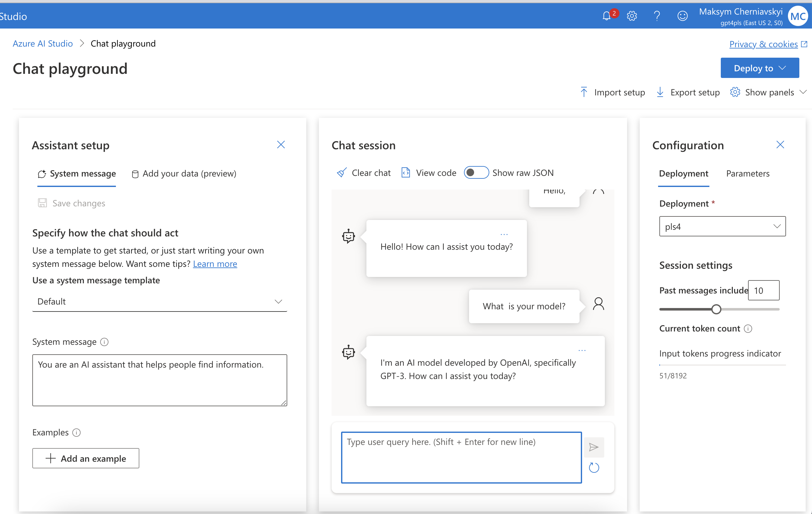The height and width of the screenshot is (514, 812).
Task: Expand the Deploy to dropdown
Action: click(759, 67)
